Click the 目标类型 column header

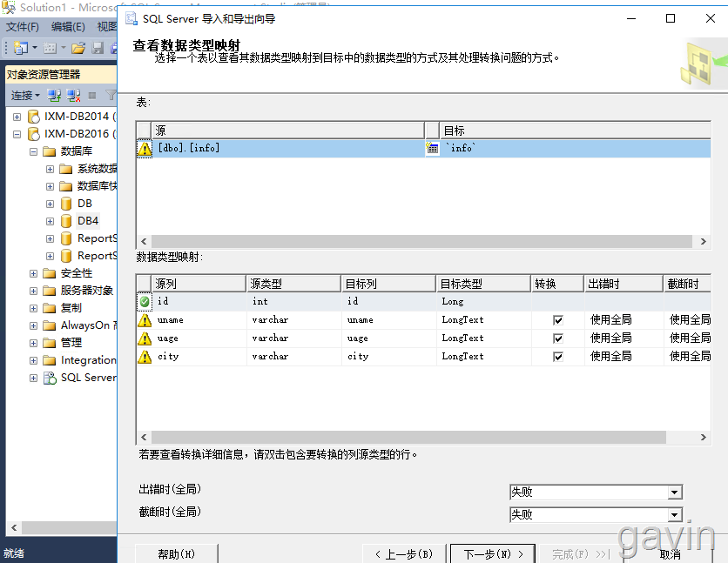482,284
